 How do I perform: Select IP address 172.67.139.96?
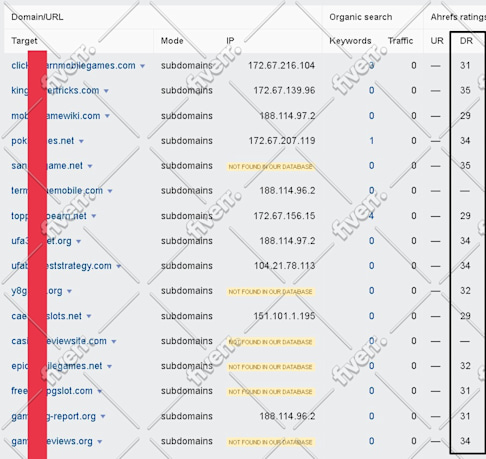[284, 90]
